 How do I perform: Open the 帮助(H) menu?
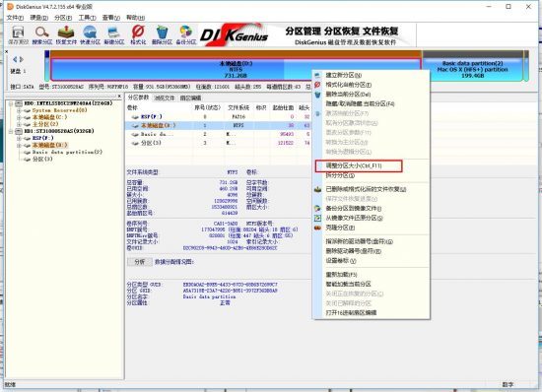(135, 18)
